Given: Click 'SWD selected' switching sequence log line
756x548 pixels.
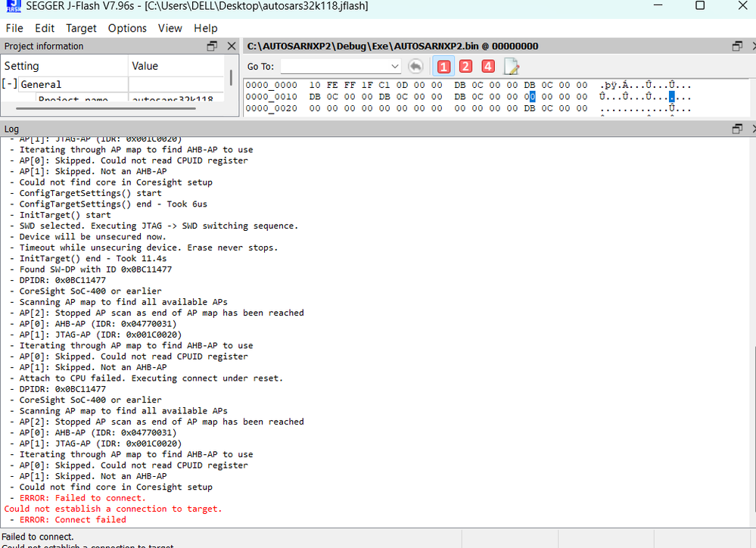Looking at the screenshot, I should point(159,226).
